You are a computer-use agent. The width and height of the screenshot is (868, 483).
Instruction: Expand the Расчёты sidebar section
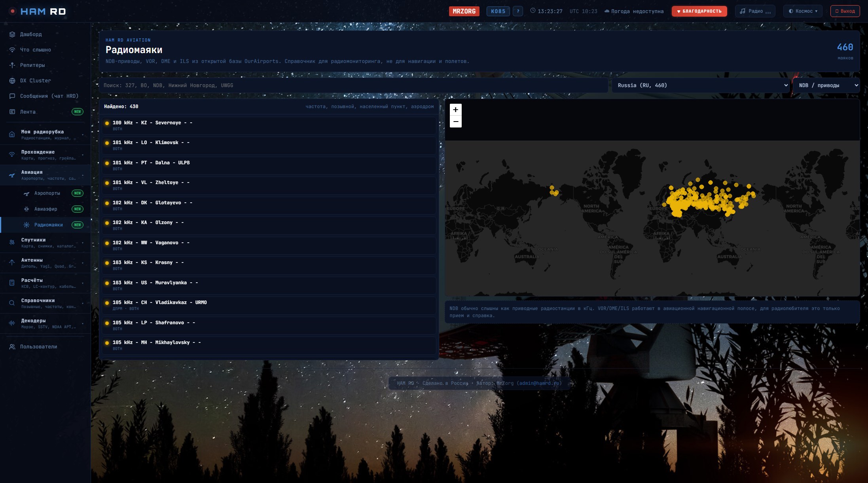pos(45,283)
